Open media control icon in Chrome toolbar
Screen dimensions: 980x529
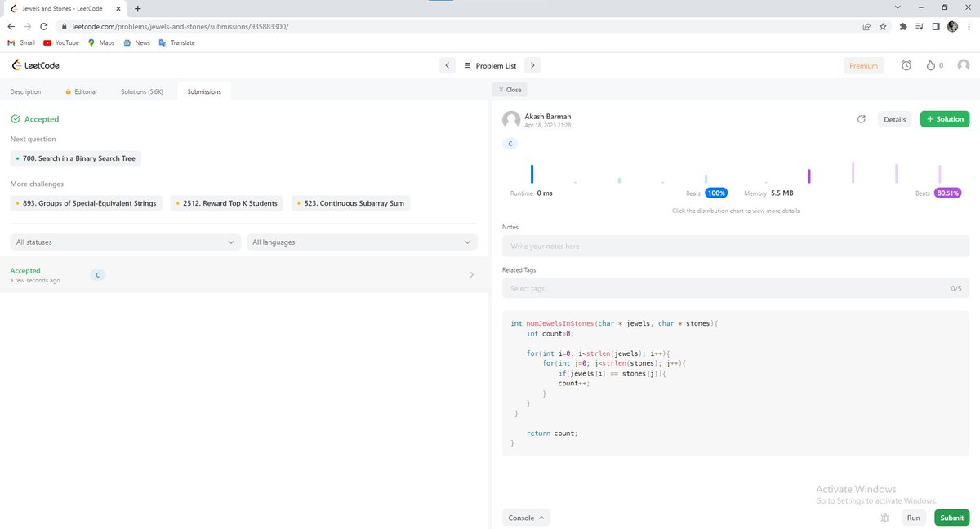920,26
